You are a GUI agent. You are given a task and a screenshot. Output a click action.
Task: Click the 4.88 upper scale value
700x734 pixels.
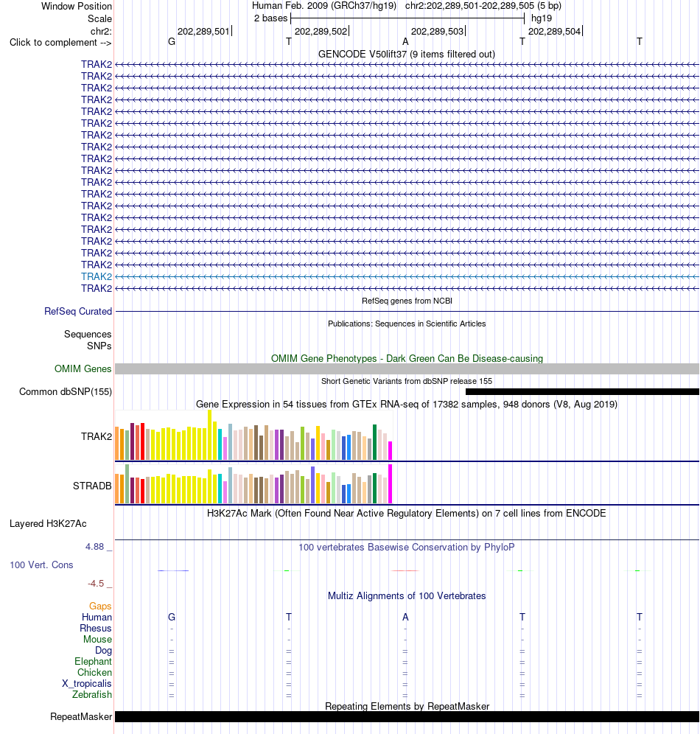point(94,547)
